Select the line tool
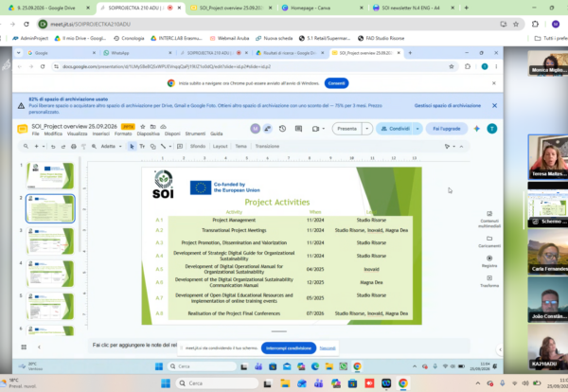568x392 pixels. coord(164,147)
